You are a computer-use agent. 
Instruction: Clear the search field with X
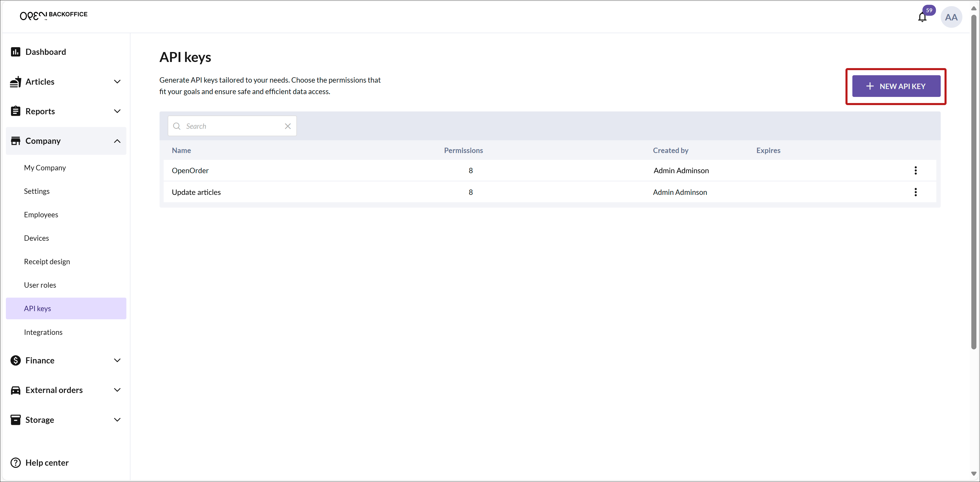point(288,126)
